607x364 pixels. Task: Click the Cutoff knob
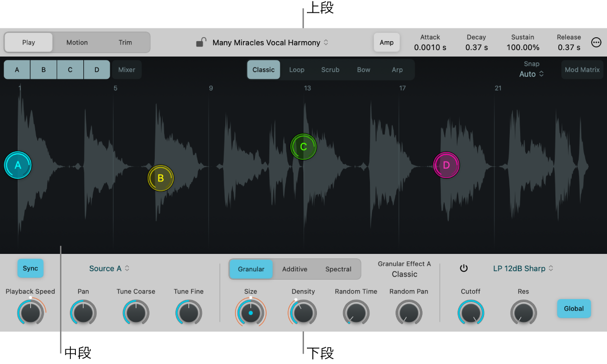pyautogui.click(x=471, y=313)
